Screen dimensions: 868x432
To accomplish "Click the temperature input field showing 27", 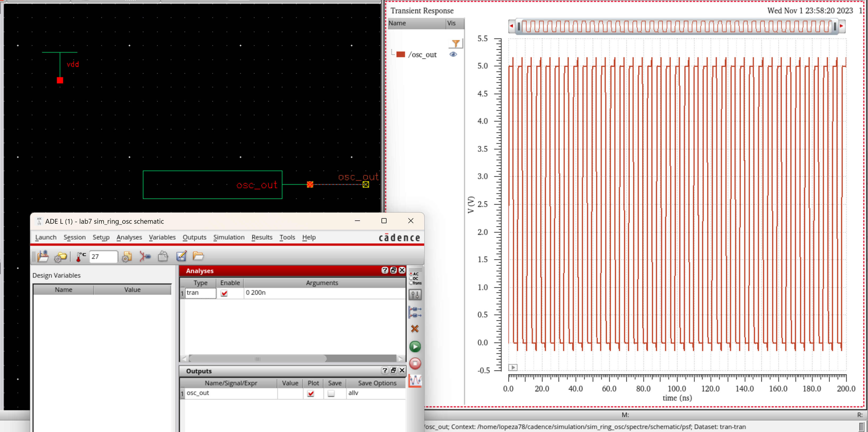I will tap(103, 257).
